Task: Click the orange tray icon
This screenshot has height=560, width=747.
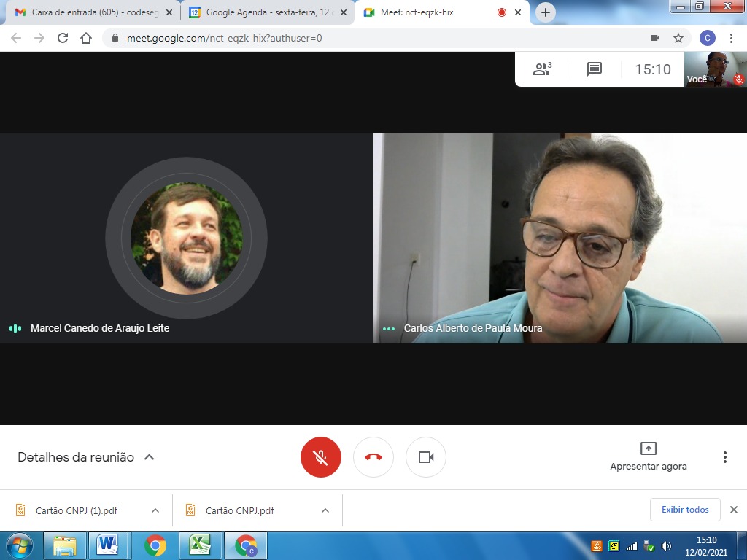Action: (x=597, y=546)
